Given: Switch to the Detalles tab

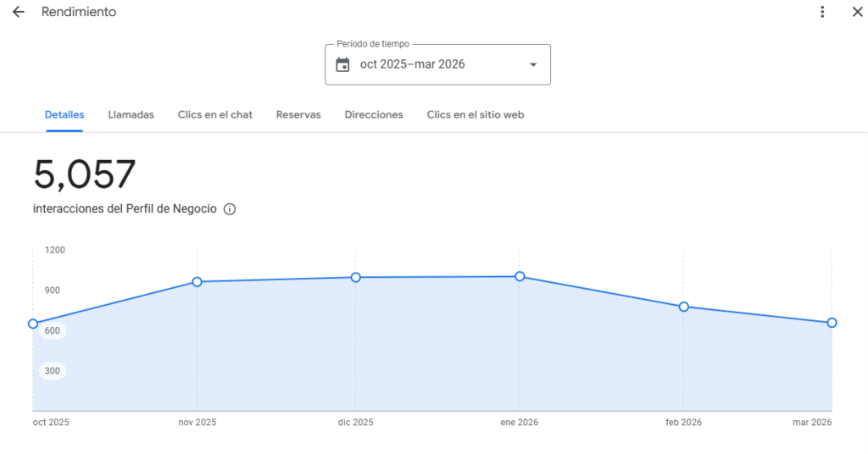Looking at the screenshot, I should click(x=64, y=114).
